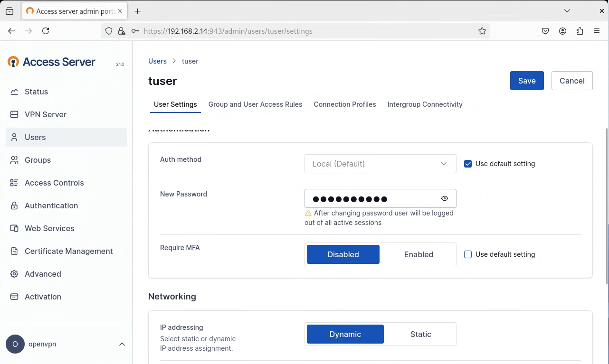Open the extensions puzzle icon
The height and width of the screenshot is (364, 609).
tap(580, 31)
